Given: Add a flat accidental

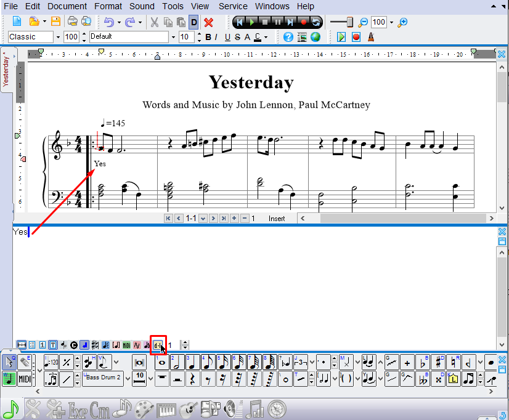Looking at the screenshot, I should point(423,363).
